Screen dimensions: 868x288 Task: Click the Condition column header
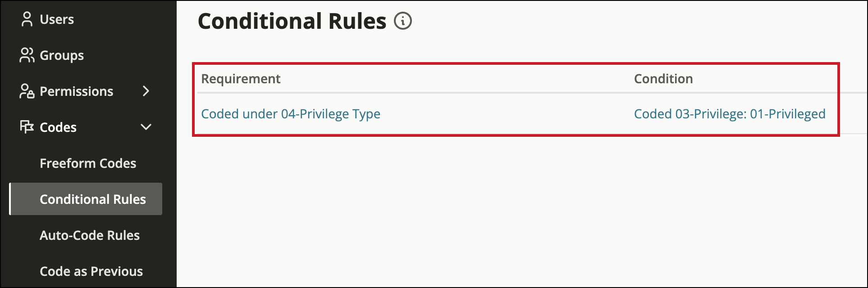click(663, 78)
